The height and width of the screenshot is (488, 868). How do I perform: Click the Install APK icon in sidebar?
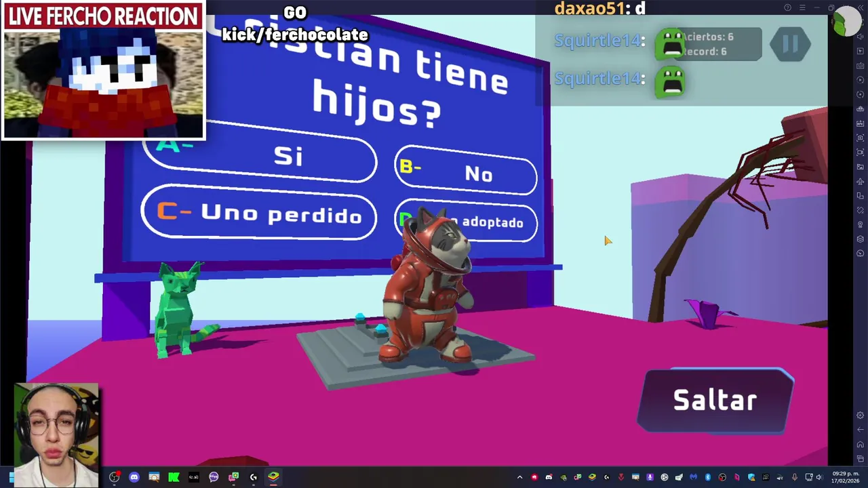coord(861,123)
